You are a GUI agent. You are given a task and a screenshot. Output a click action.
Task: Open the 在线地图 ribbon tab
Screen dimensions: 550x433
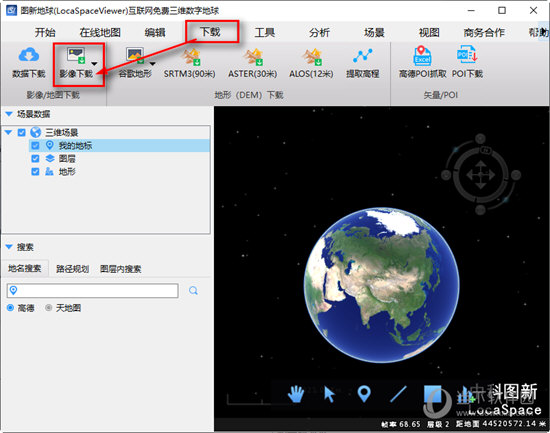click(100, 33)
